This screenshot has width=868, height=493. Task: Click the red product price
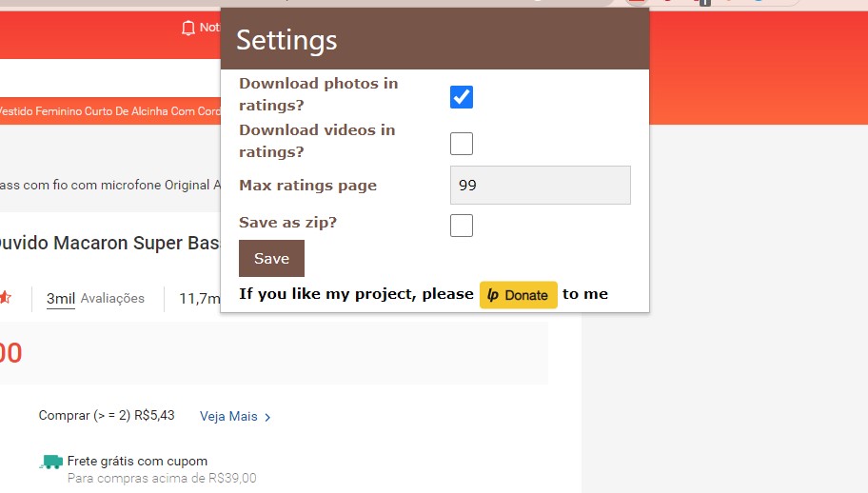coord(10,353)
